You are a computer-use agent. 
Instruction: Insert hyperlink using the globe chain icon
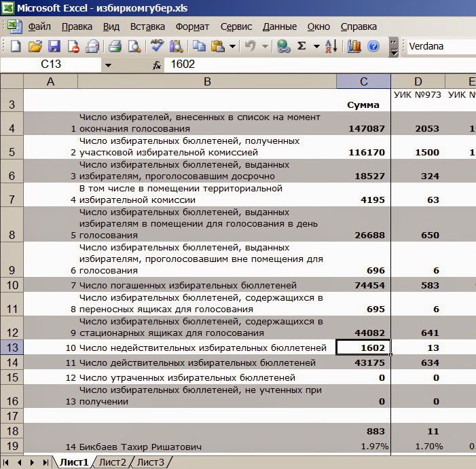coord(284,46)
